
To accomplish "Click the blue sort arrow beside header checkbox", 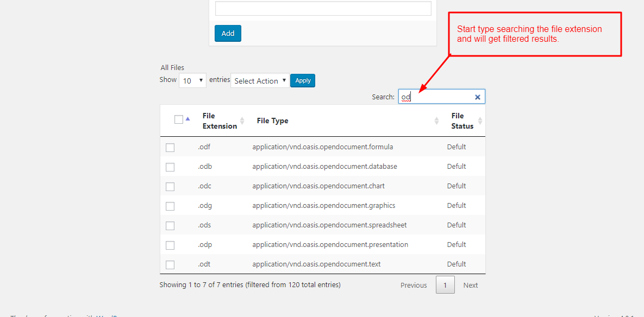I will [187, 119].
